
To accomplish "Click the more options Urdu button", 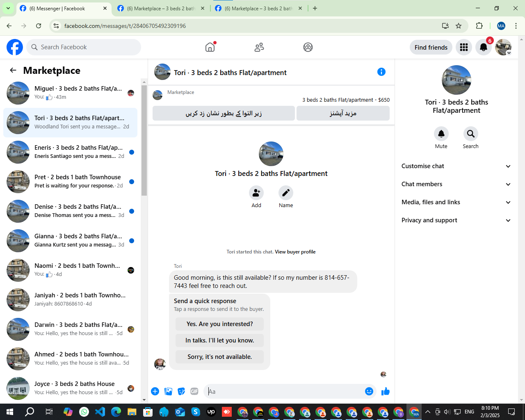I will pyautogui.click(x=343, y=113).
